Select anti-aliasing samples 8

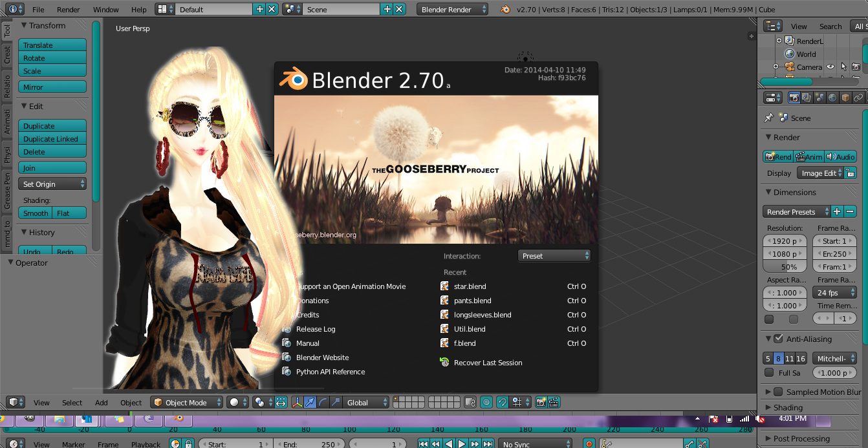(x=779, y=358)
